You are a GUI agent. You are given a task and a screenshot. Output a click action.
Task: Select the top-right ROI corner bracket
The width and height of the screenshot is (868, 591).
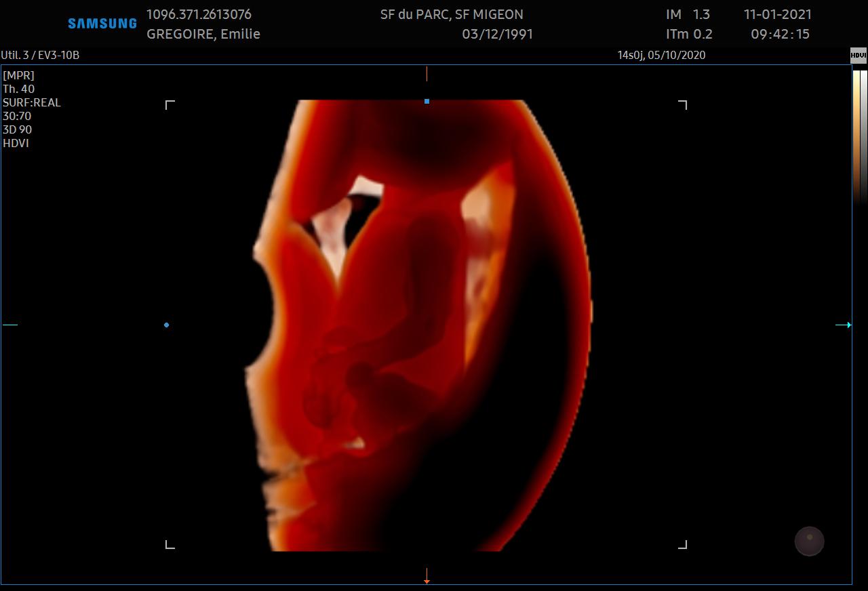683,104
